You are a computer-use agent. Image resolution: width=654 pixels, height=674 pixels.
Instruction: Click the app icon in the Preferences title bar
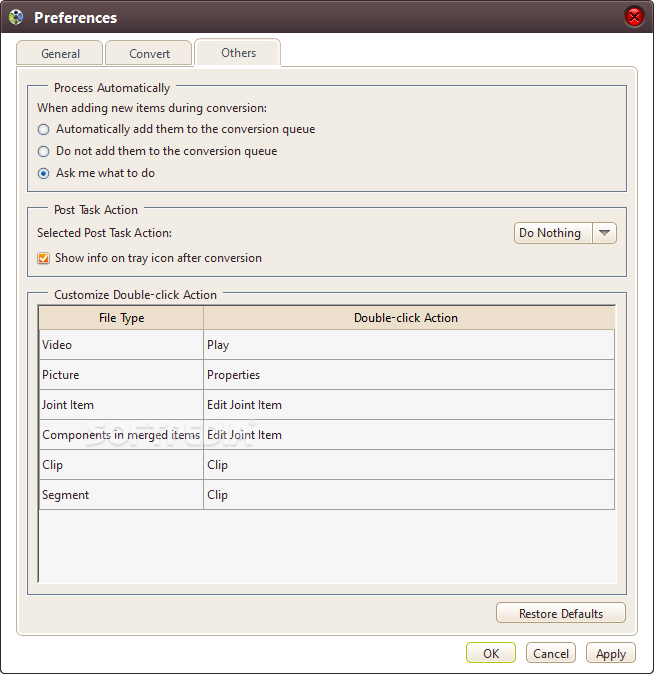[16, 18]
